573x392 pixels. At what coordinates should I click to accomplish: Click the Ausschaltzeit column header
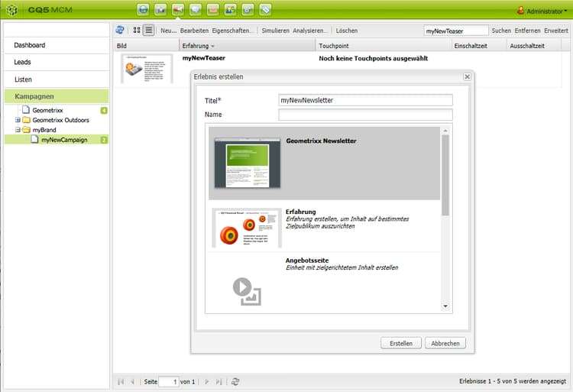533,46
